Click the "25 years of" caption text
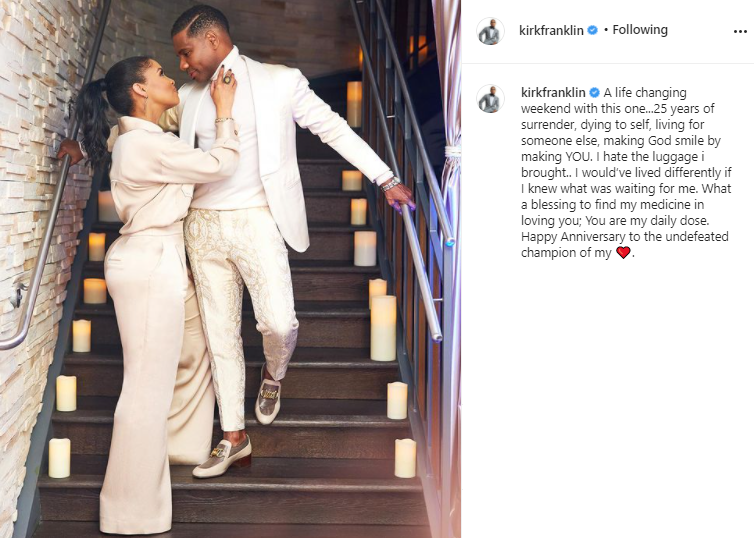 684,109
